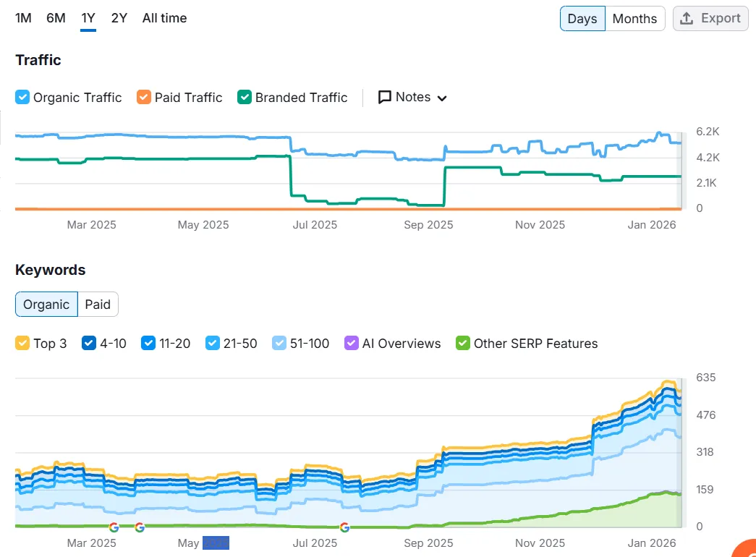
Task: Toggle the AI Overviews checkbox
Action: tap(352, 343)
